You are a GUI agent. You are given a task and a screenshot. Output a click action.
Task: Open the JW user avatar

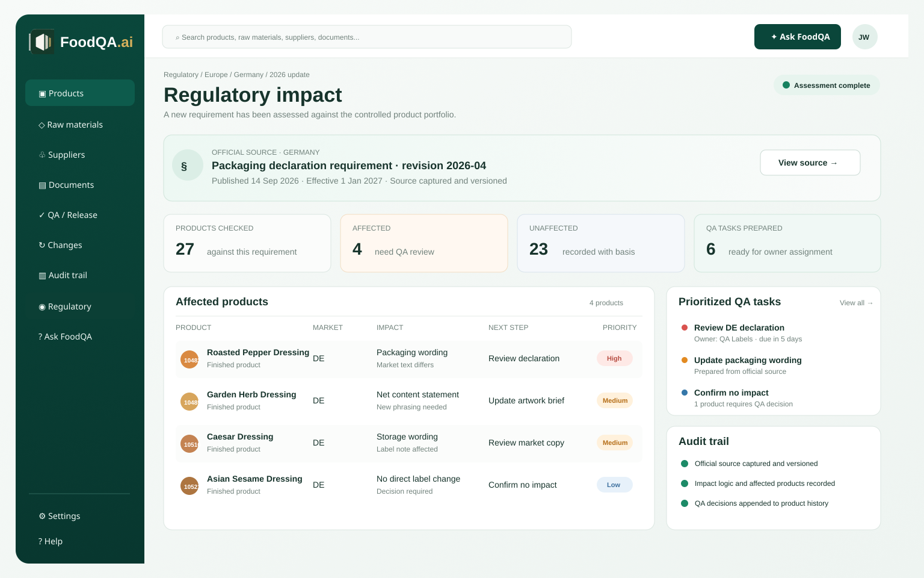click(x=864, y=37)
